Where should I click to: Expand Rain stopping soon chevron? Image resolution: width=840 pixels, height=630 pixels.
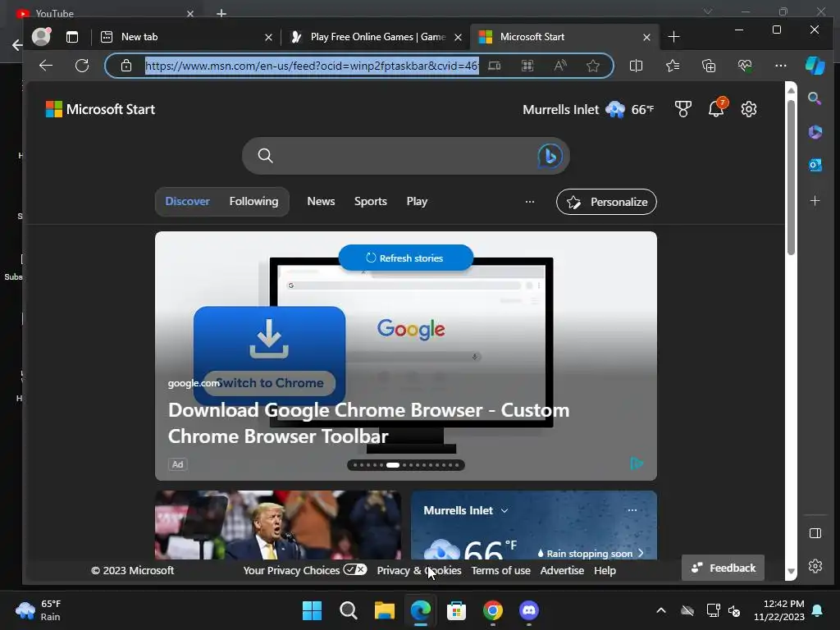pyautogui.click(x=640, y=553)
